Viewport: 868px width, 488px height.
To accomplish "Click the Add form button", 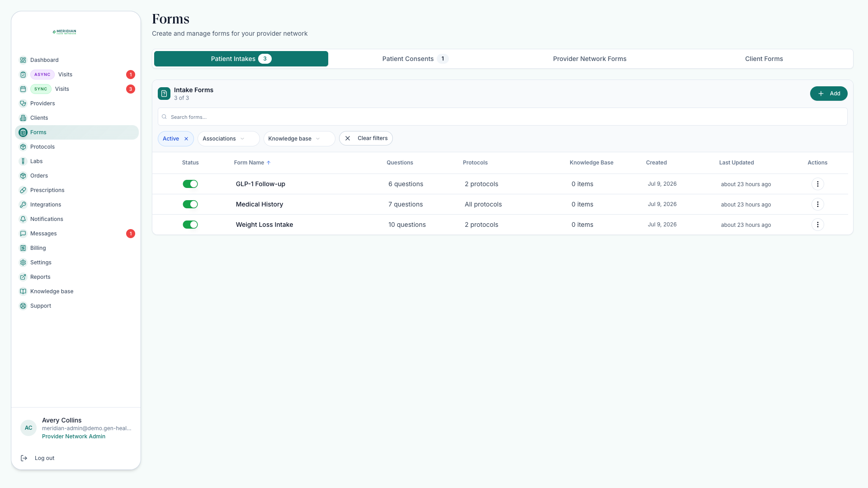I will click(x=829, y=94).
